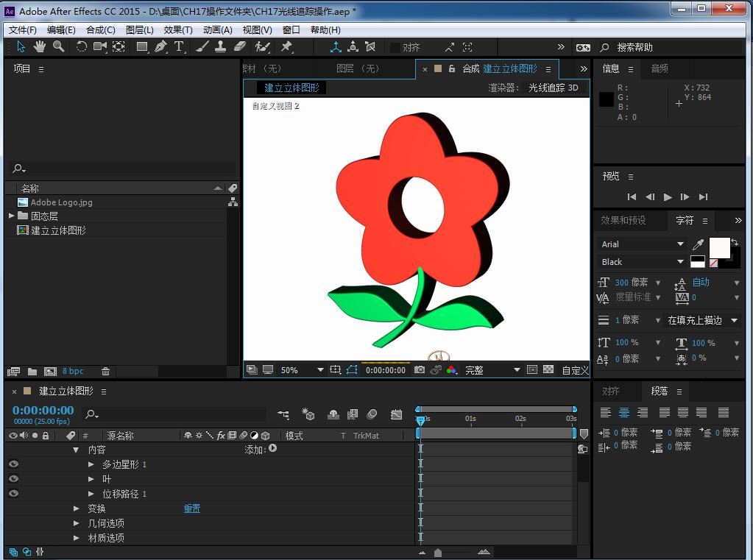Image resolution: width=753 pixels, height=560 pixels.
Task: Delete selected item with trash icon
Action: [105, 372]
